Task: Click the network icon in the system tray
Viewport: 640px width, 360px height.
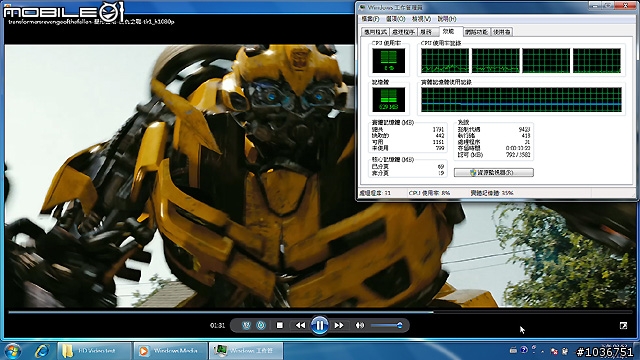Action: (x=554, y=351)
